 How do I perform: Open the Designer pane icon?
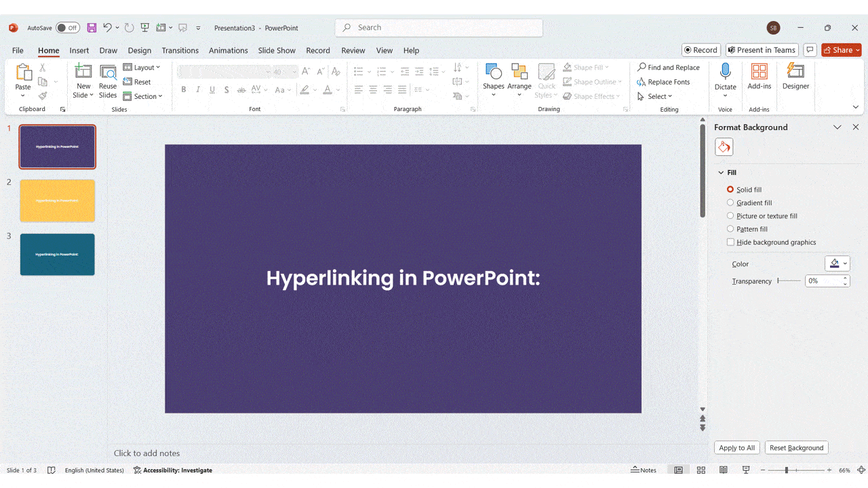coord(795,71)
